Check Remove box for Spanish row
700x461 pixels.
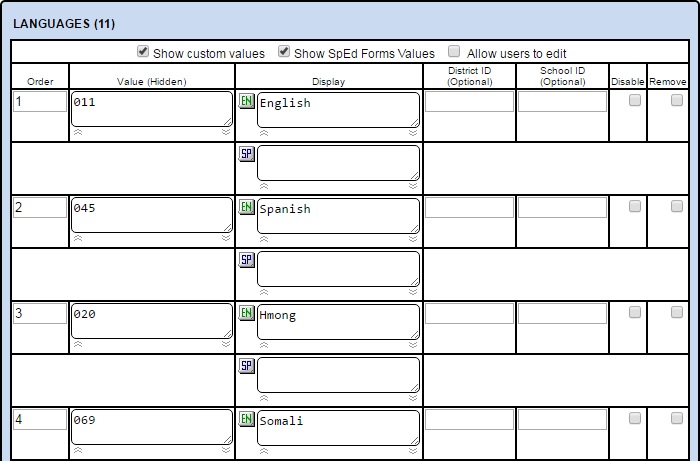[x=677, y=206]
